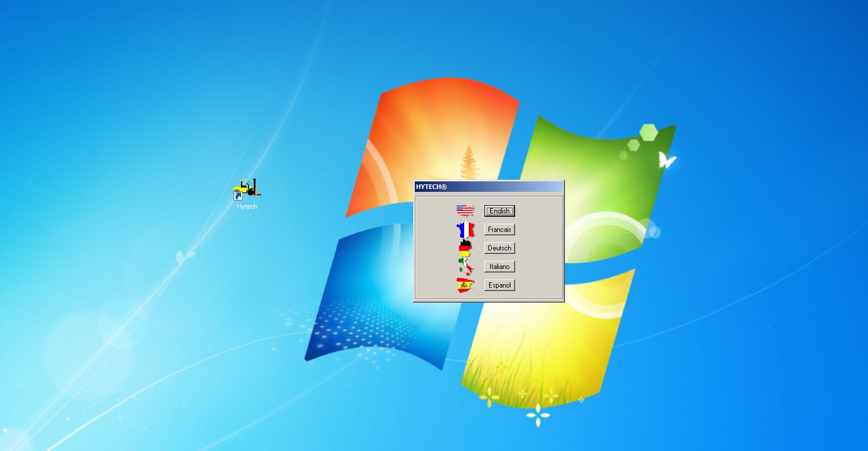This screenshot has width=868, height=451.
Task: Click the Hytech label under the desktop shortcut
Action: click(247, 206)
